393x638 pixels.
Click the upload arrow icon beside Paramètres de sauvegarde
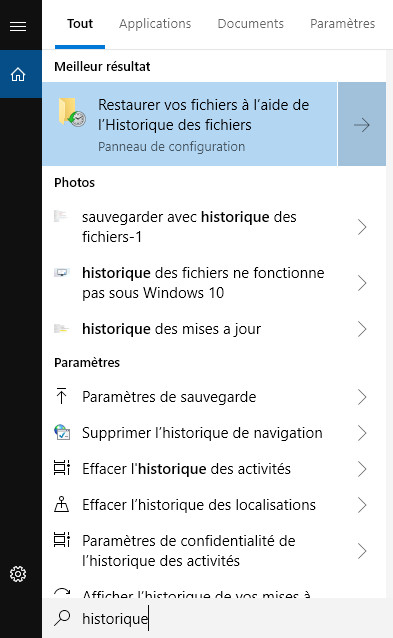click(61, 396)
